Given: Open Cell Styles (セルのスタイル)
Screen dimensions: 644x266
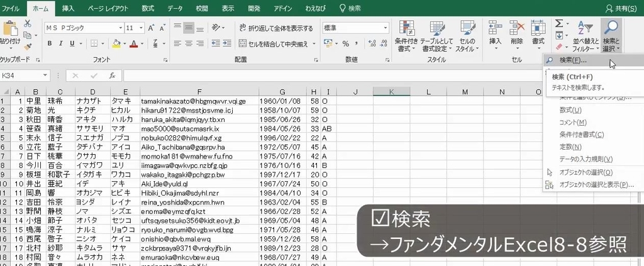Looking at the screenshot, I should click(x=467, y=36).
